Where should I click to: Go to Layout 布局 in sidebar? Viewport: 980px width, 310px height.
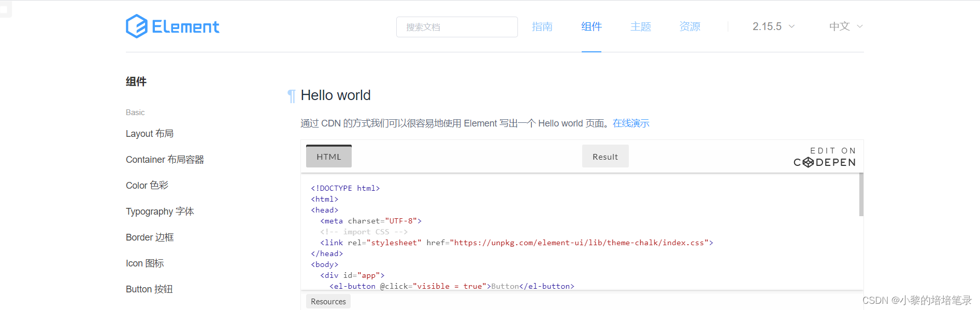click(x=150, y=134)
